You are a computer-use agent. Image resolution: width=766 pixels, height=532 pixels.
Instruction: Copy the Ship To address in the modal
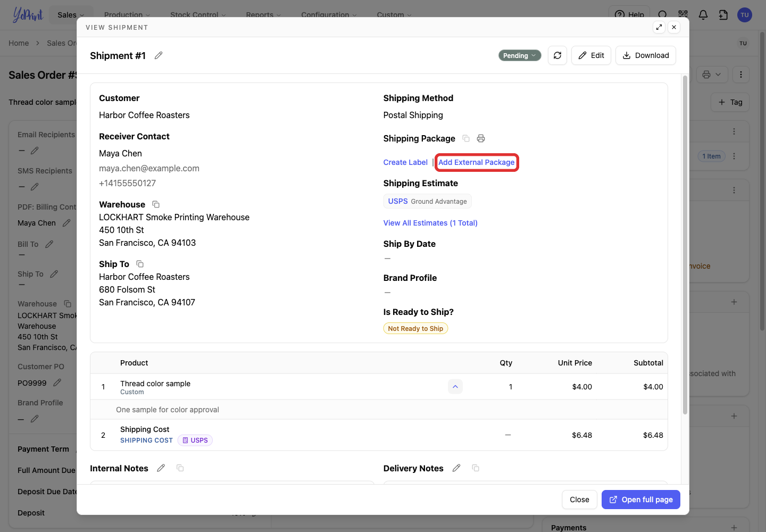point(140,264)
